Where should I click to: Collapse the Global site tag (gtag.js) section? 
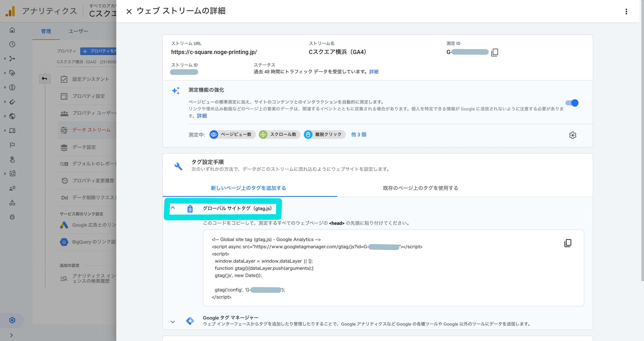(x=173, y=208)
